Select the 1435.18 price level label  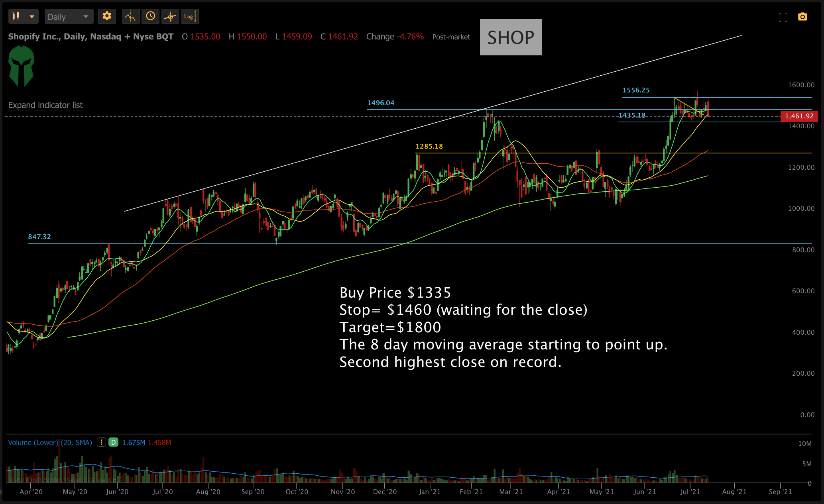[632, 115]
